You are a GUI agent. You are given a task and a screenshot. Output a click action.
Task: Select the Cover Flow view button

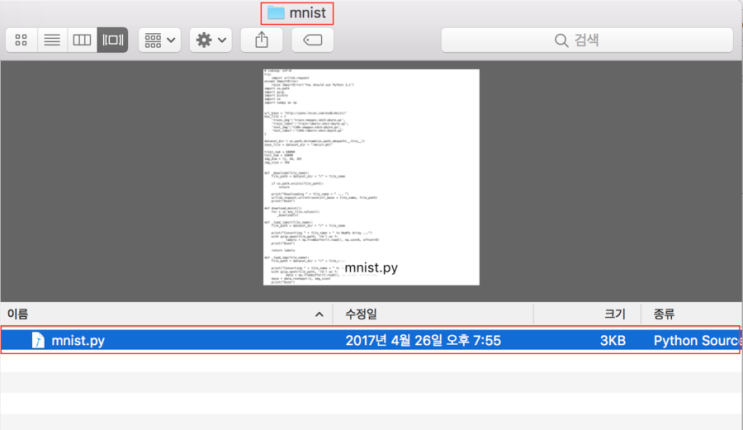click(112, 40)
